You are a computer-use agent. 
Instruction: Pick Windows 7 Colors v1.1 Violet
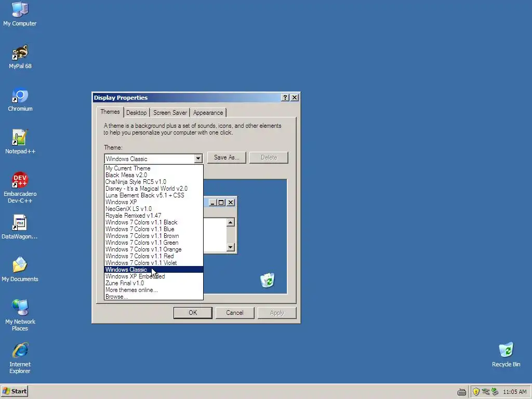(154, 263)
